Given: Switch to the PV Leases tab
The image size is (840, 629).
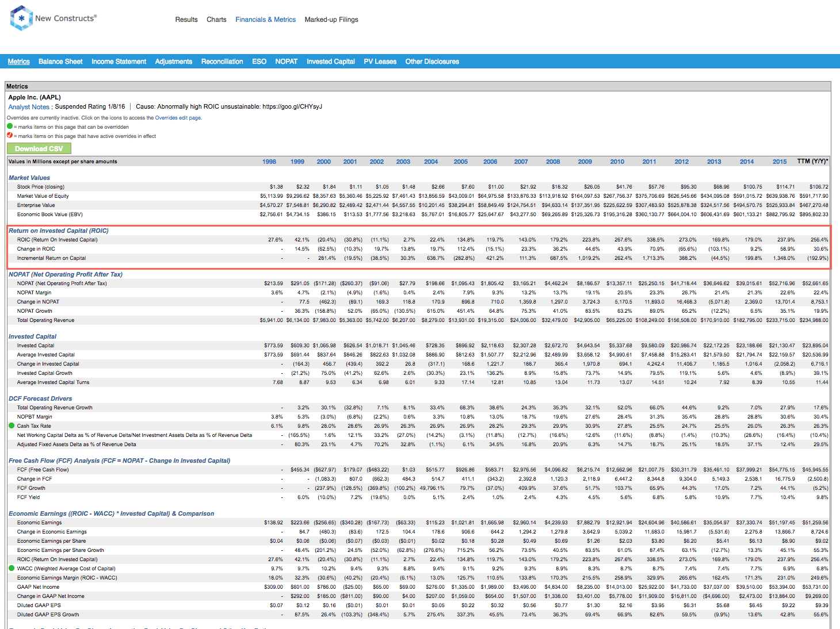Looking at the screenshot, I should [380, 62].
